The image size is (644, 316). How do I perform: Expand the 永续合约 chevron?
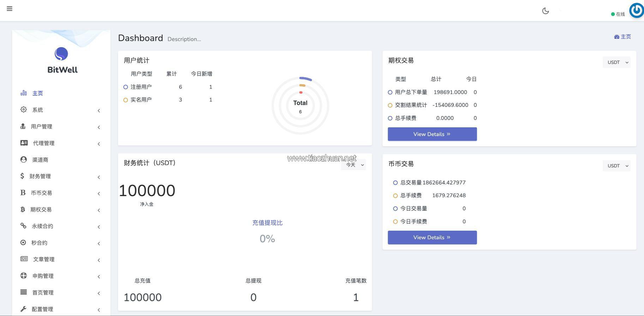tap(99, 227)
